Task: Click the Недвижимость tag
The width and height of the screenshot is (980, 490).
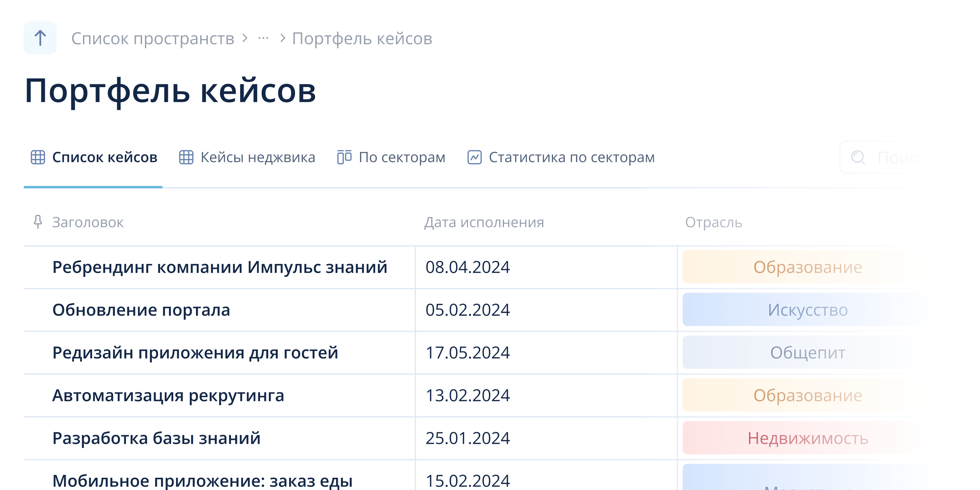Action: pyautogui.click(x=808, y=438)
